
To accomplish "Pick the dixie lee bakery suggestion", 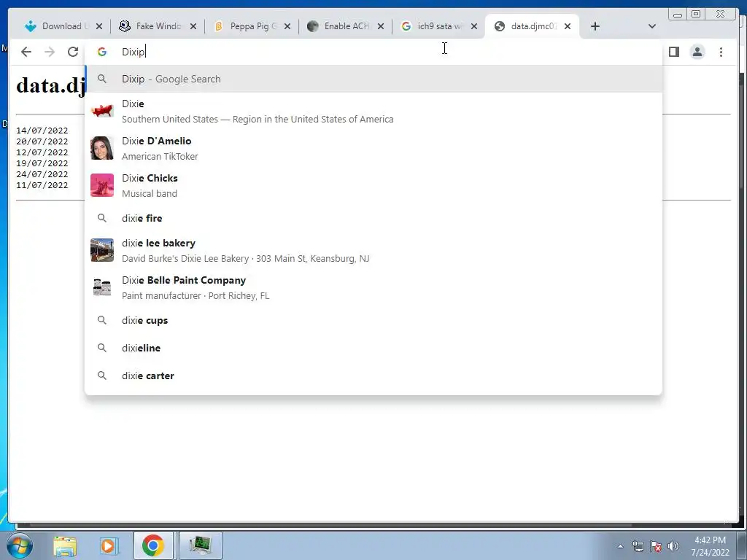I will pyautogui.click(x=373, y=251).
